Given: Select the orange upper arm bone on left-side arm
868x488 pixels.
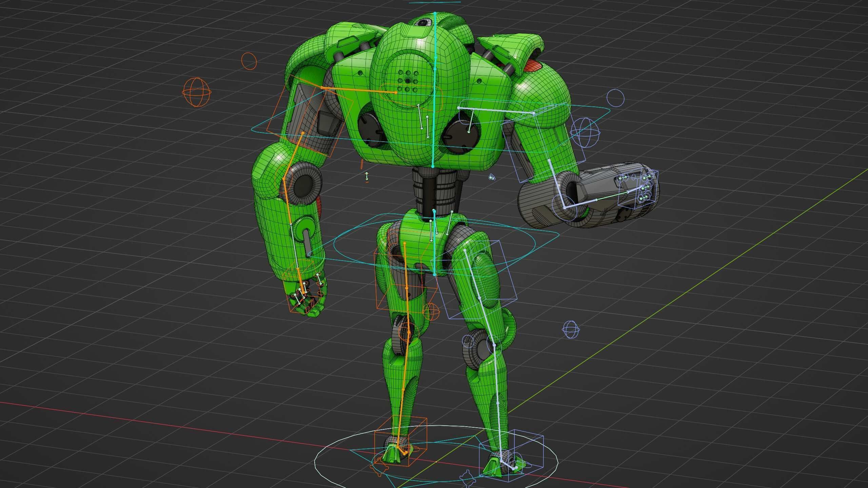Looking at the screenshot, I should pyautogui.click(x=293, y=156).
